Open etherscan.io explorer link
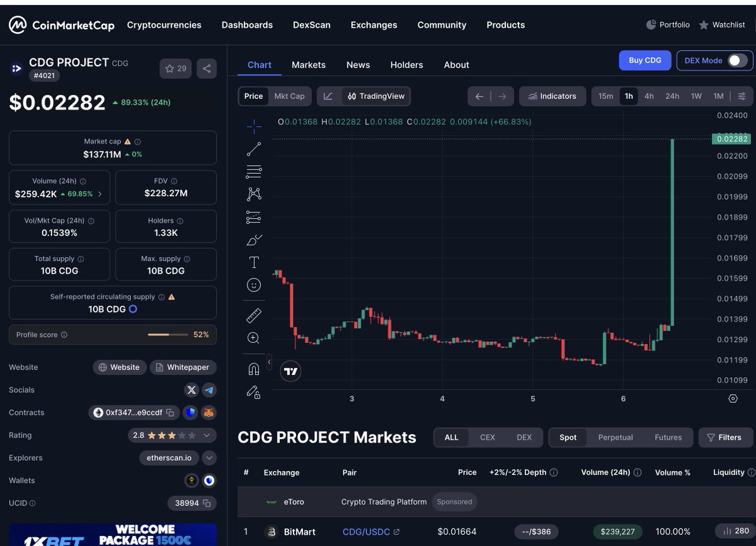Image resolution: width=756 pixels, height=546 pixels. click(x=169, y=458)
